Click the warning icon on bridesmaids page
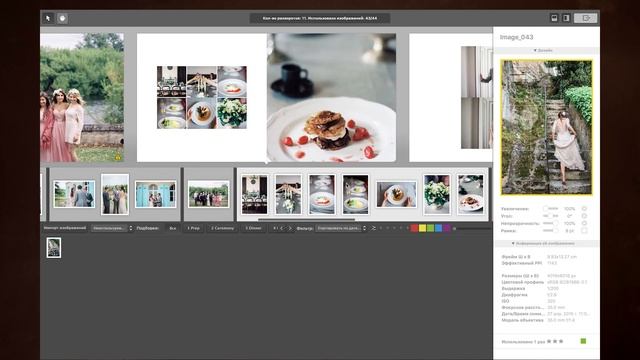The width and height of the screenshot is (640, 360). (x=118, y=157)
